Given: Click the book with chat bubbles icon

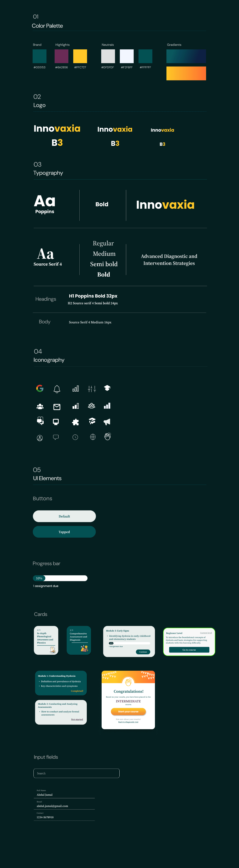Looking at the screenshot, I should point(40,421).
